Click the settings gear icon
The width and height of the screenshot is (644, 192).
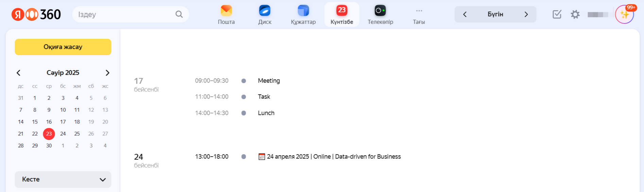pos(575,14)
